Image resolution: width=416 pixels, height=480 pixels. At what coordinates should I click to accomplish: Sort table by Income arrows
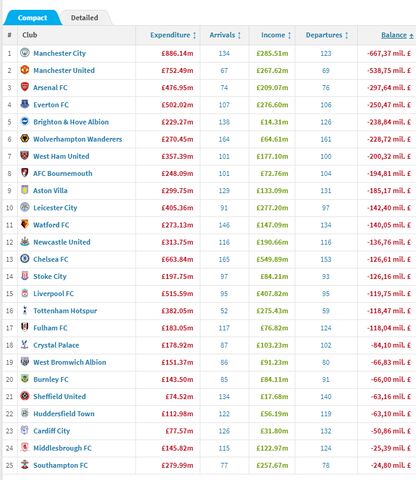[x=289, y=35]
